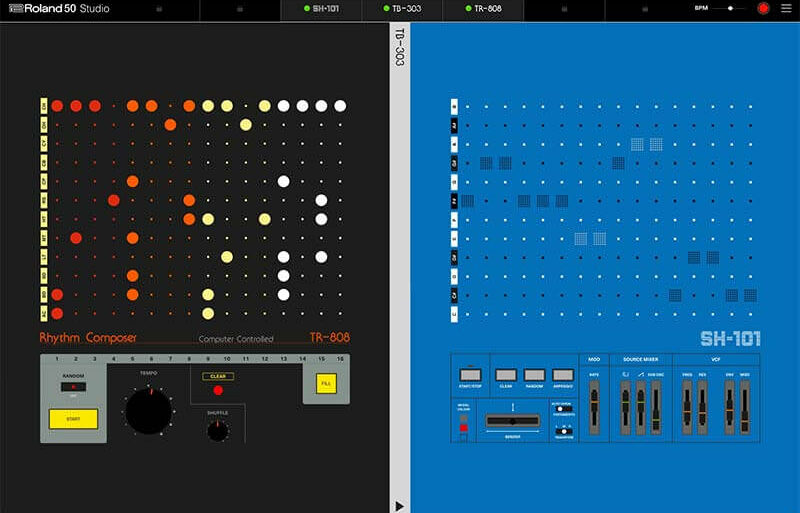Toggle AC row step 1 on TR-808
800x513 pixels.
[57, 313]
